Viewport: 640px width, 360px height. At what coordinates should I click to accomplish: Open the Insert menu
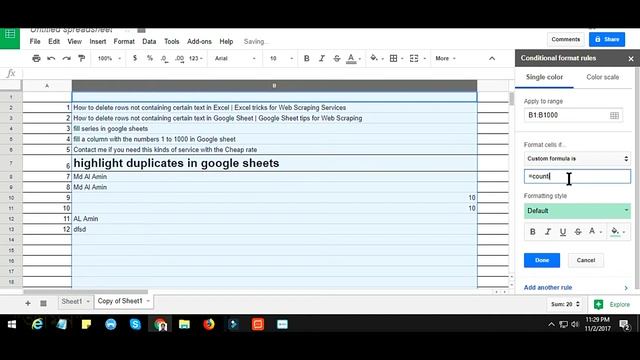click(x=98, y=42)
